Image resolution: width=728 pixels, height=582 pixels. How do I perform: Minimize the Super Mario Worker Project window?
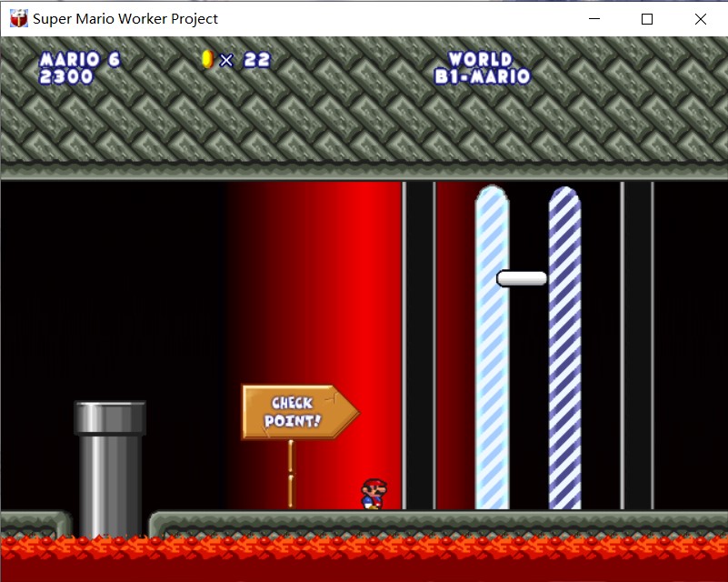594,18
